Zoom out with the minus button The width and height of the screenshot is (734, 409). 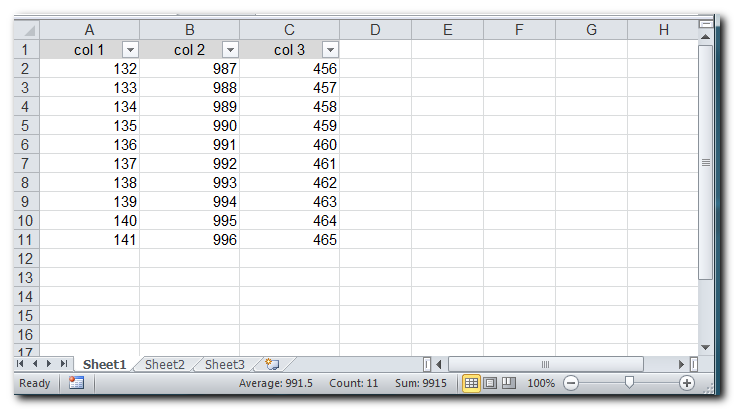pos(570,383)
